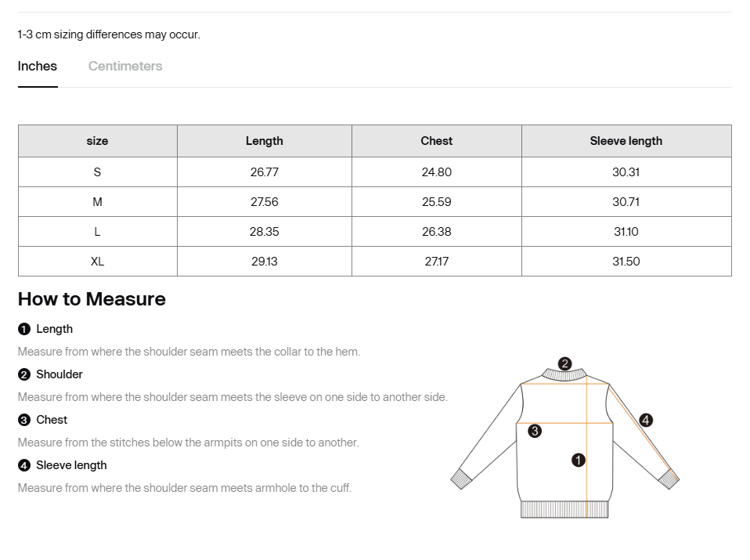Click the How to Measure heading

pyautogui.click(x=92, y=299)
